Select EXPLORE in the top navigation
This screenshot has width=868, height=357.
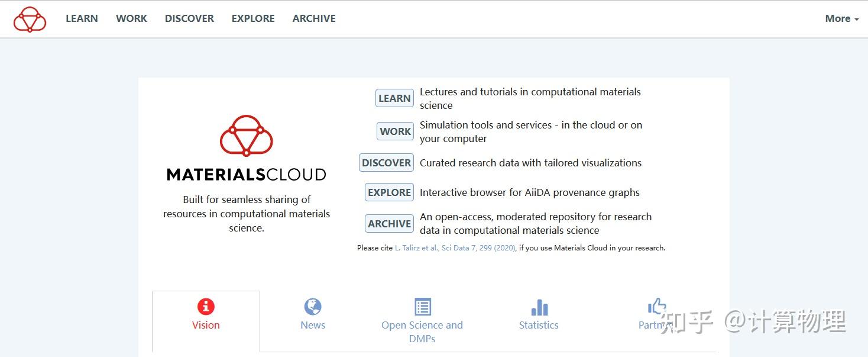pyautogui.click(x=253, y=18)
